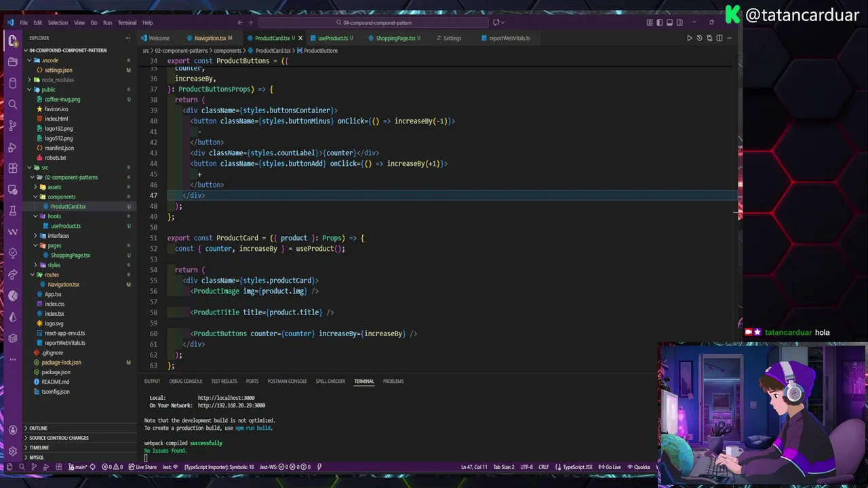Open App.tsx in the file tree
The height and width of the screenshot is (488, 868).
[x=53, y=294]
